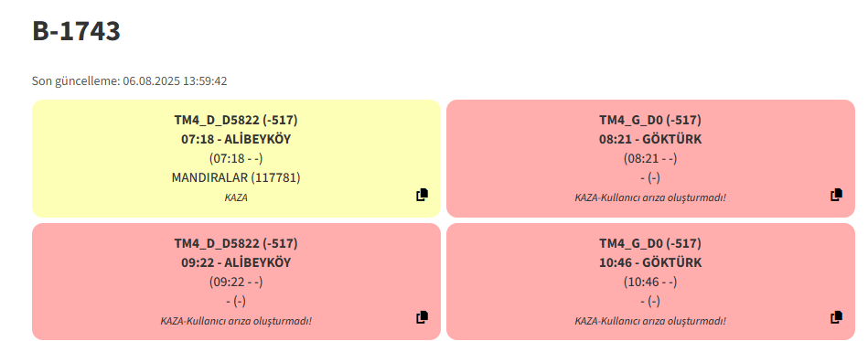Image resolution: width=868 pixels, height=341 pixels.
Task: Select KAZA warning on 10:46 GÖKTÜRK card
Action: pos(650,321)
